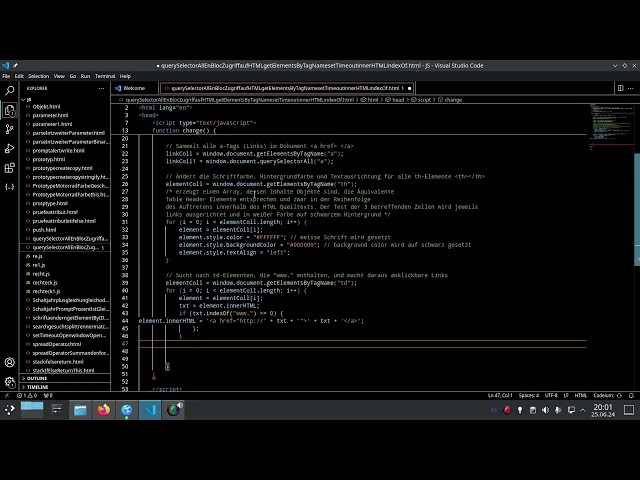
Task: Click the ports forwarded status item
Action: tap(48, 395)
